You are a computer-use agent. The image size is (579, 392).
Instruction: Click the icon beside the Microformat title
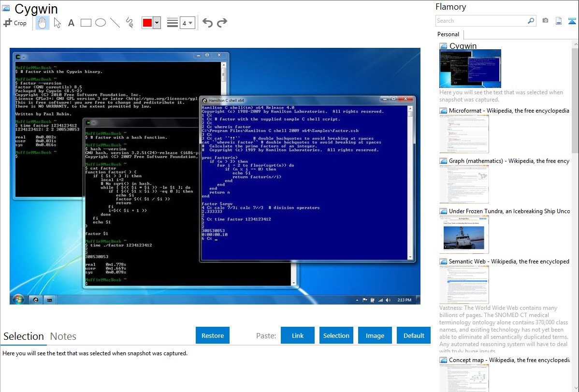[443, 111]
